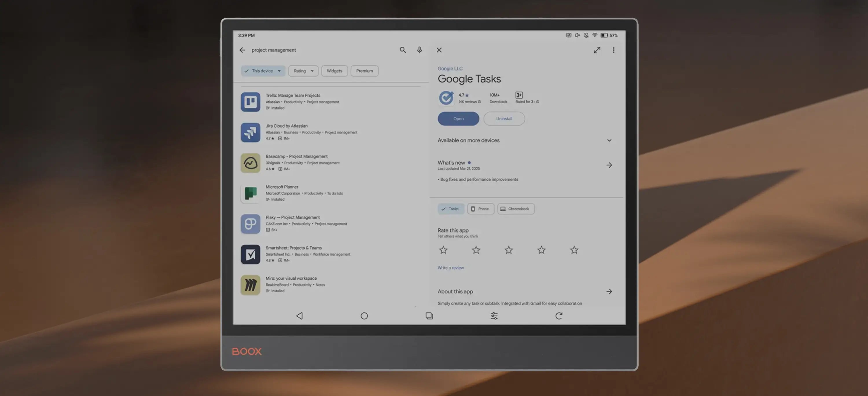The height and width of the screenshot is (396, 868).
Task: Expand Available on more devices
Action: click(x=609, y=140)
